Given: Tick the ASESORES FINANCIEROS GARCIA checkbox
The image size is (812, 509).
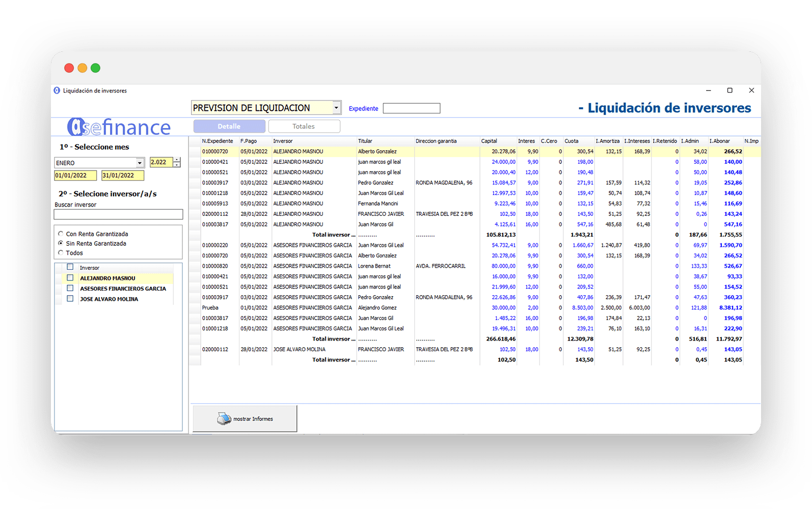Looking at the screenshot, I should click(x=70, y=288).
